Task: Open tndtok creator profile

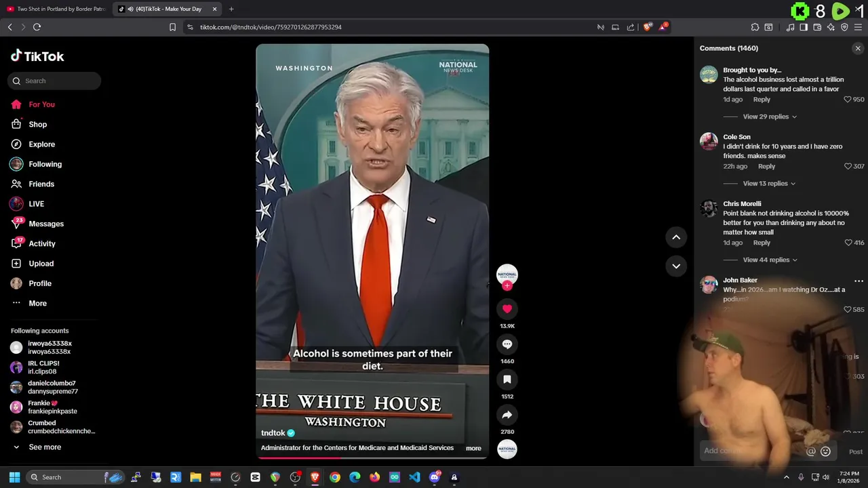Action: coord(273,433)
